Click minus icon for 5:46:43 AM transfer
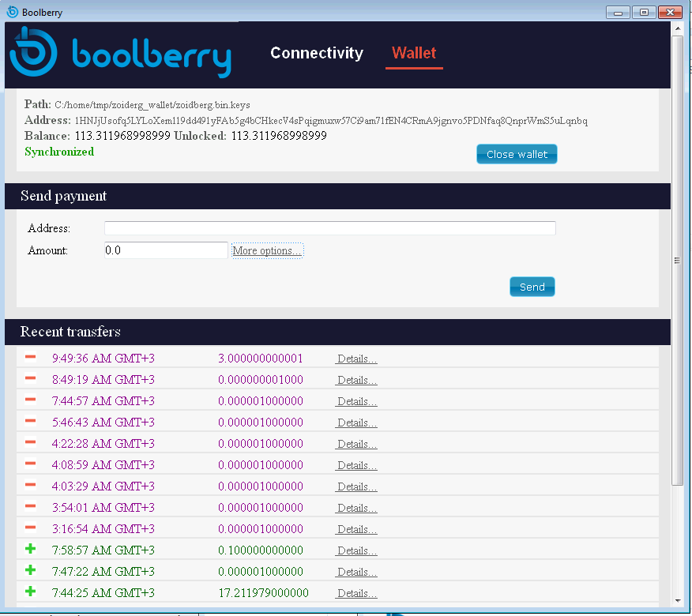This screenshot has width=692, height=616. (31, 421)
